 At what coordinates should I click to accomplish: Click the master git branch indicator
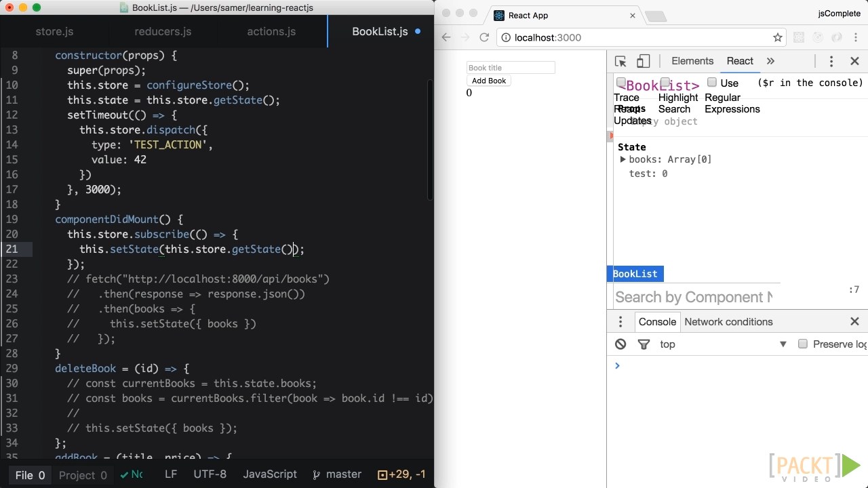(x=337, y=474)
